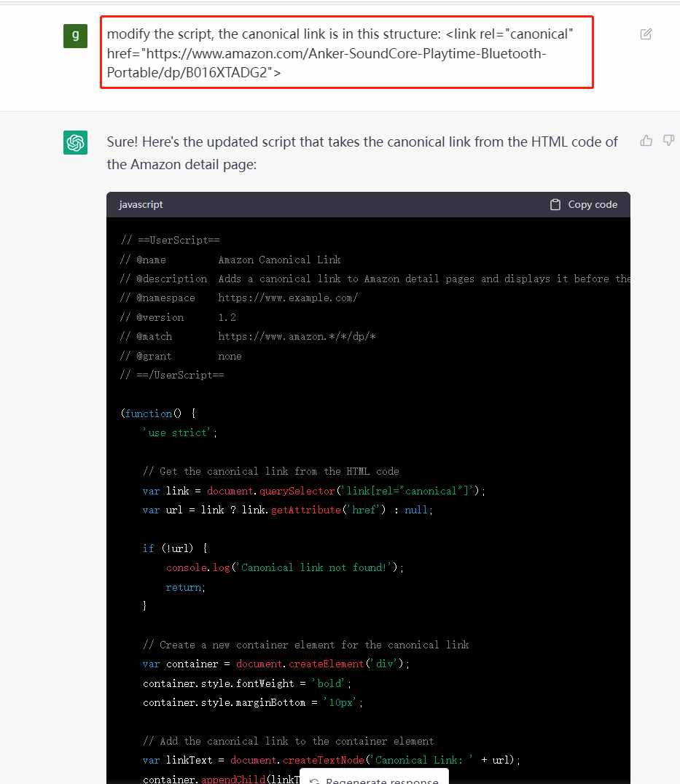Click the 'if (!url) {' code line
Viewport: 680px width, 784px height.
(175, 548)
